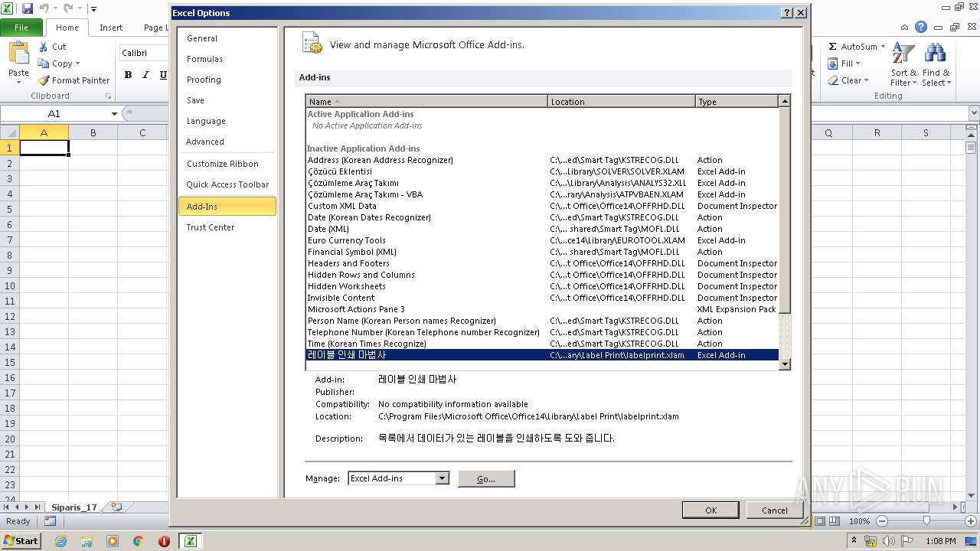Click the Excel Help question icon
This screenshot has width=980, height=551.
(x=921, y=27)
